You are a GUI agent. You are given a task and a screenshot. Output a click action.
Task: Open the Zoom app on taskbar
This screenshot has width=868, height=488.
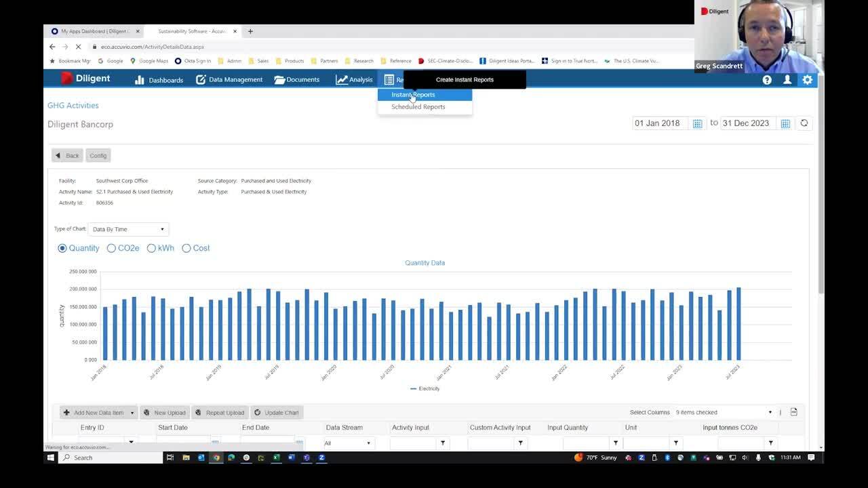(x=321, y=457)
